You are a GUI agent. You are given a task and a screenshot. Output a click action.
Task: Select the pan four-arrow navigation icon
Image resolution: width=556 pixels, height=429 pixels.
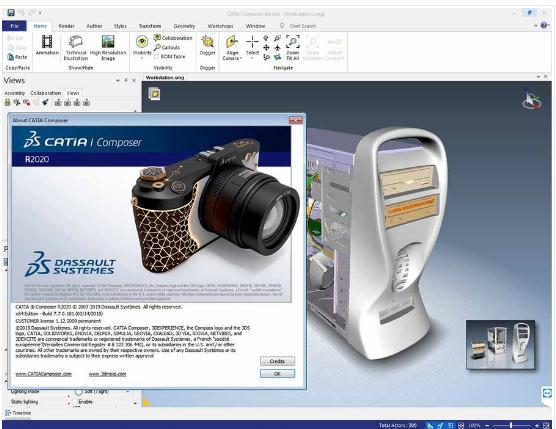[x=266, y=47]
